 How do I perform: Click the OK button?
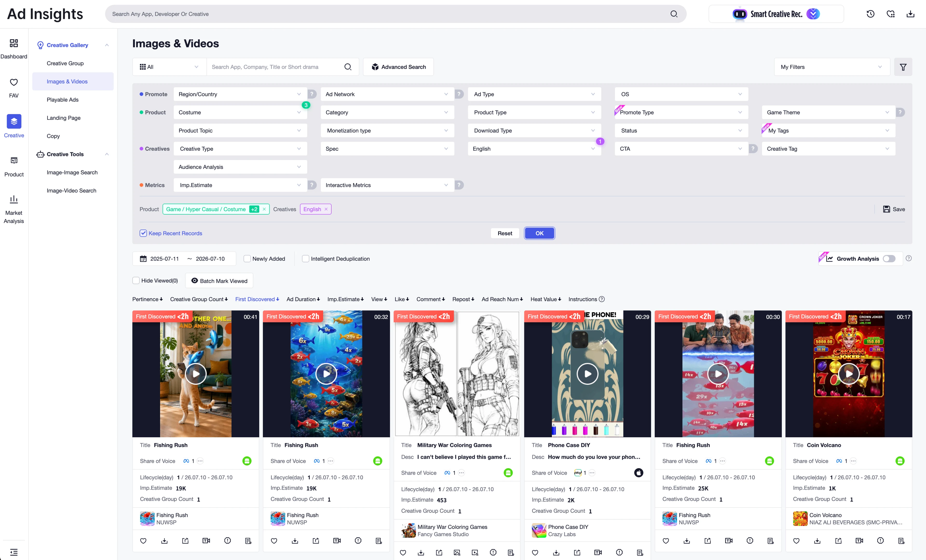[539, 233]
